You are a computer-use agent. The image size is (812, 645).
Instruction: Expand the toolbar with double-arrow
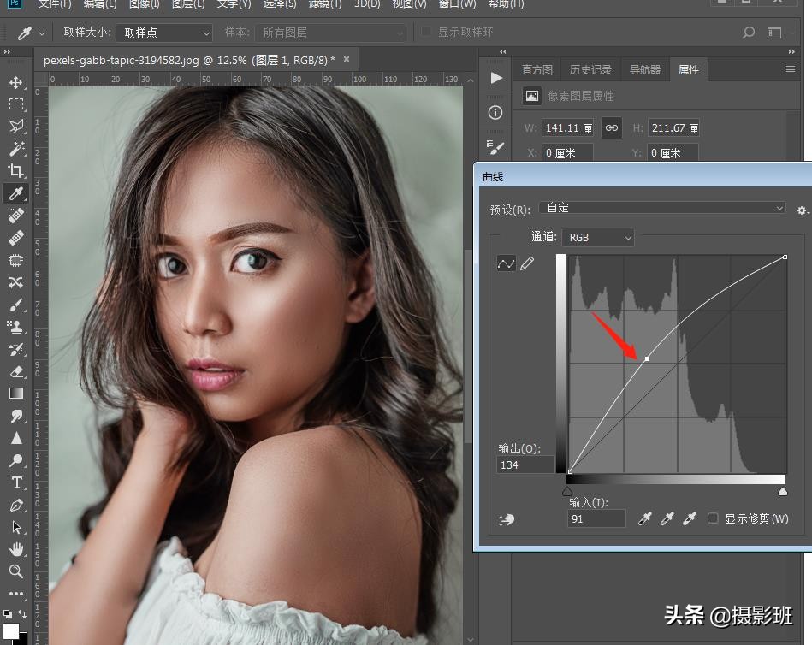click(x=7, y=52)
